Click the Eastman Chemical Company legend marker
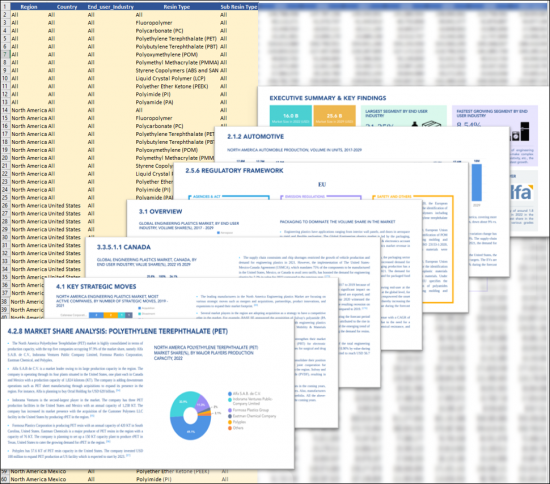The width and height of the screenshot is (550, 484). (x=230, y=416)
